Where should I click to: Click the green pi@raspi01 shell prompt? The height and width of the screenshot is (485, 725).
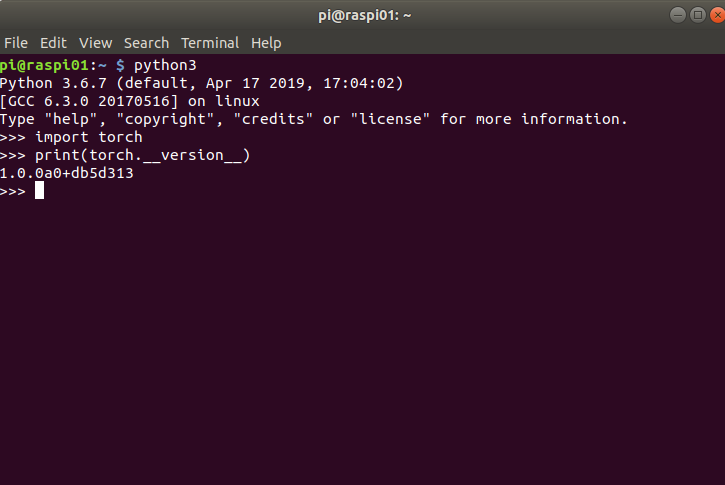44,65
